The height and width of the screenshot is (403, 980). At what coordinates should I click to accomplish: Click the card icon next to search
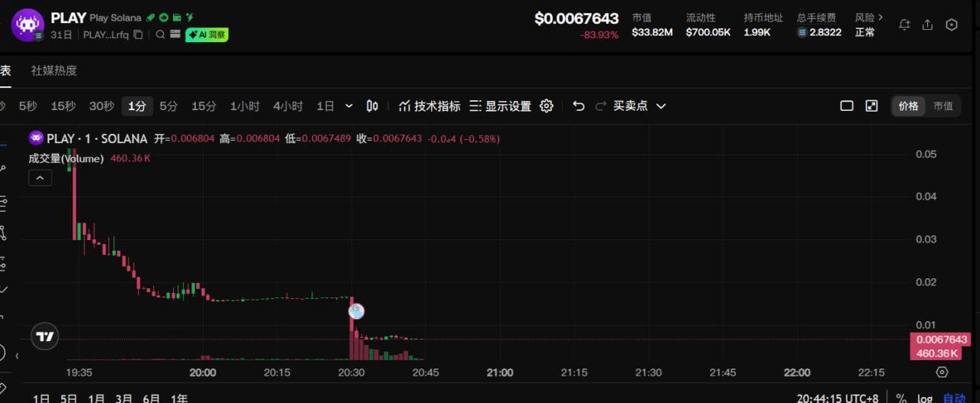(x=175, y=34)
